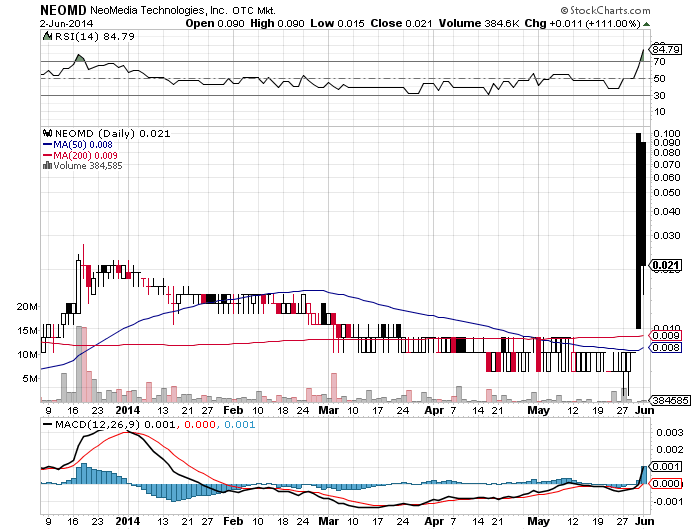
Task: Click the RSI(14) legend icon
Action: (47, 36)
